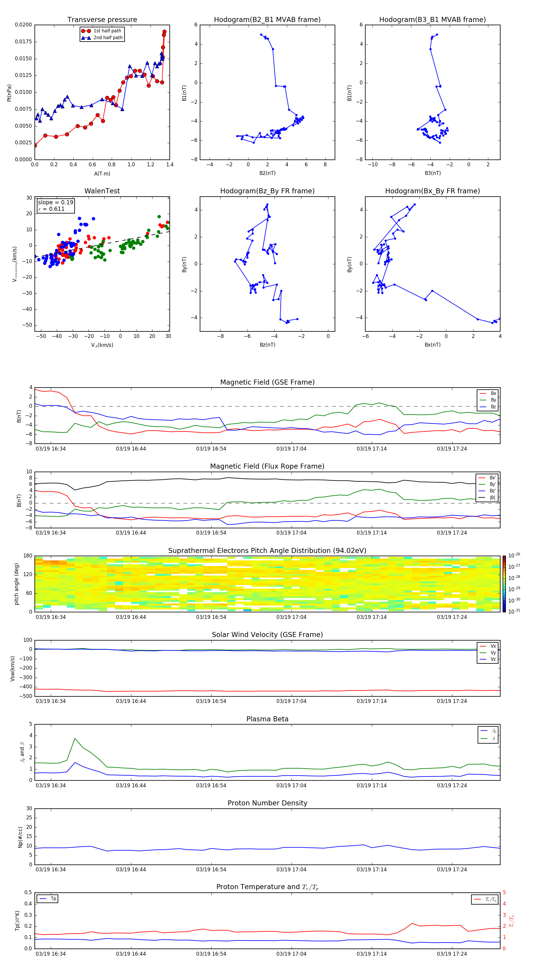Click the 'Transverse pressure' plot title
This screenshot has width=535, height=980.
click(x=102, y=20)
